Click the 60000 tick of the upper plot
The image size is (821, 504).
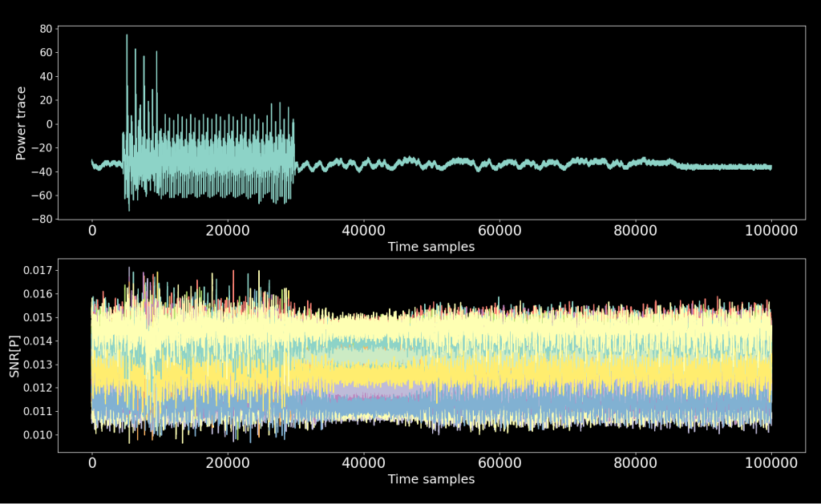[502, 230]
